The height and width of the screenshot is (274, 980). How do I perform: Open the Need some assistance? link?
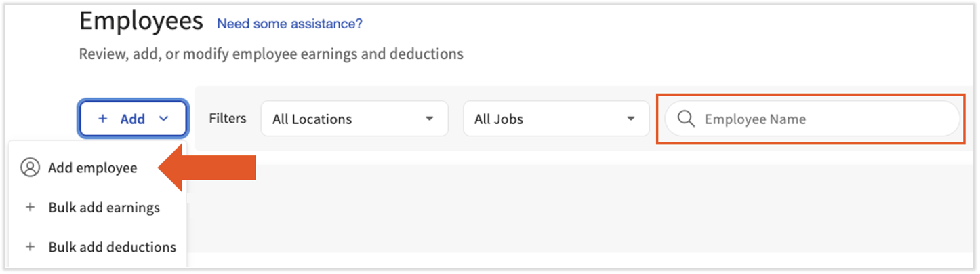click(x=289, y=24)
